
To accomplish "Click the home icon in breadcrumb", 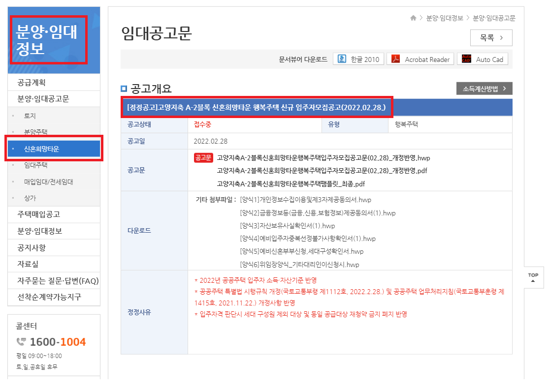I will [x=413, y=18].
